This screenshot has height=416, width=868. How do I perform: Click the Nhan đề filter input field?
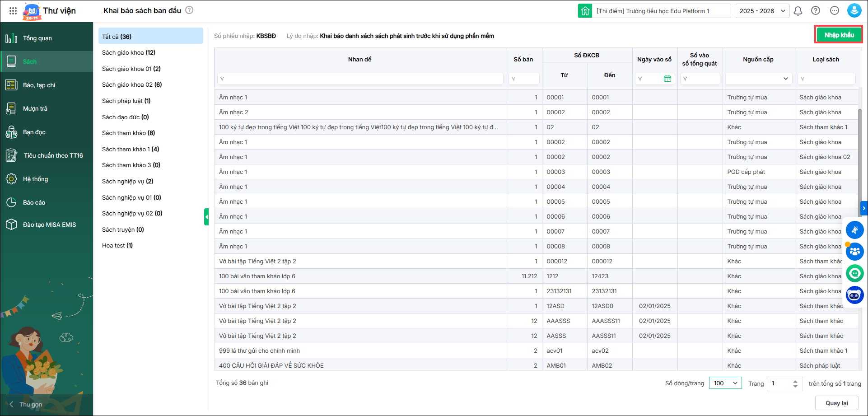pos(360,79)
